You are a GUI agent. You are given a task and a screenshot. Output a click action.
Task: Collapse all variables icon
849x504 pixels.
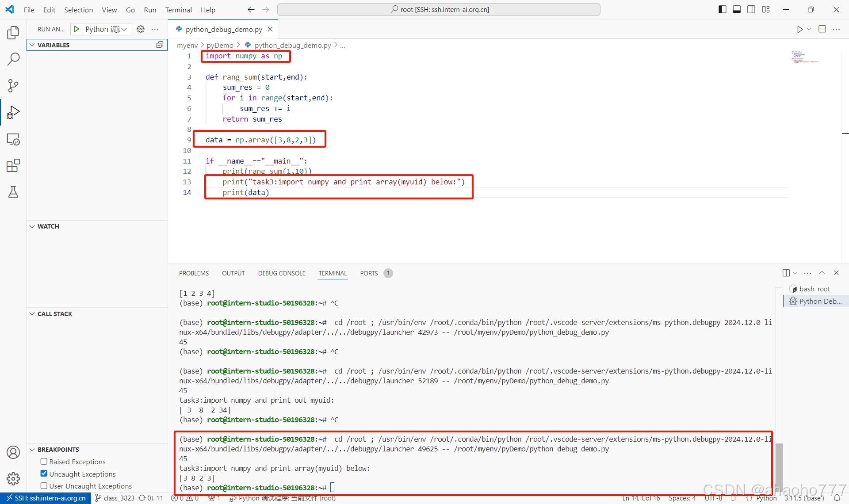[x=160, y=45]
